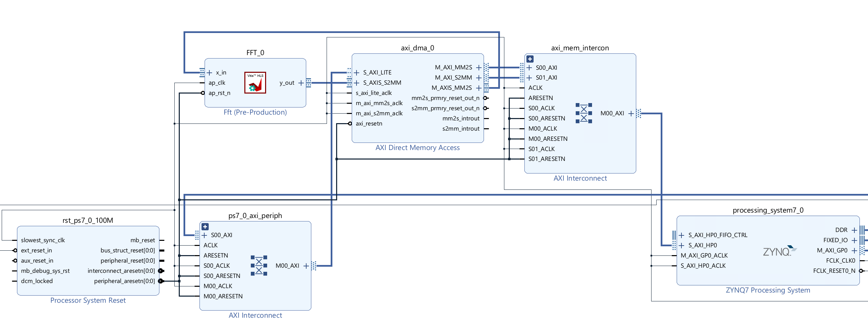
Task: Select the s_axi_lite_aclk pin on axi_dma_0
Action: tap(374, 93)
